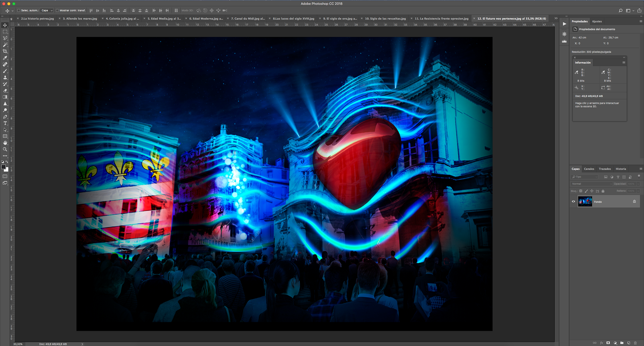Open the Tipo layer filter dropdown

(585, 177)
